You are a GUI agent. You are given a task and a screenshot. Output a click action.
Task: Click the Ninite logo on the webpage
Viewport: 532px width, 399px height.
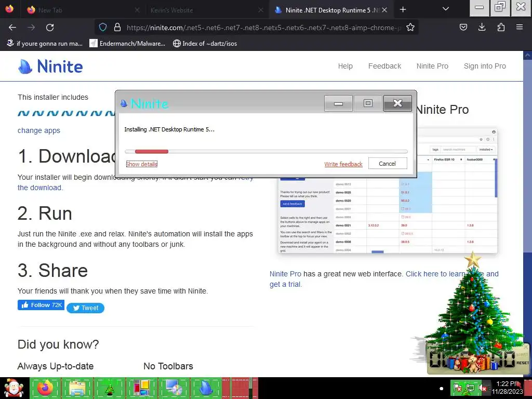click(x=50, y=66)
